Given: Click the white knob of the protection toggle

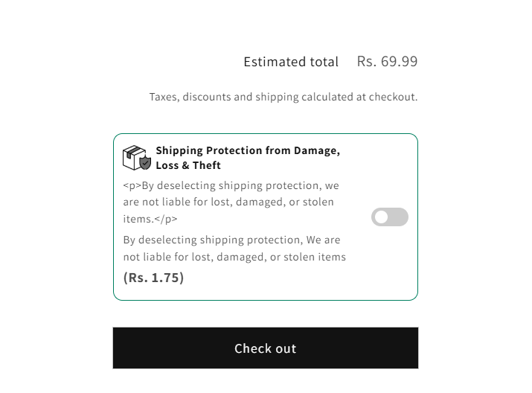Looking at the screenshot, I should [382, 217].
